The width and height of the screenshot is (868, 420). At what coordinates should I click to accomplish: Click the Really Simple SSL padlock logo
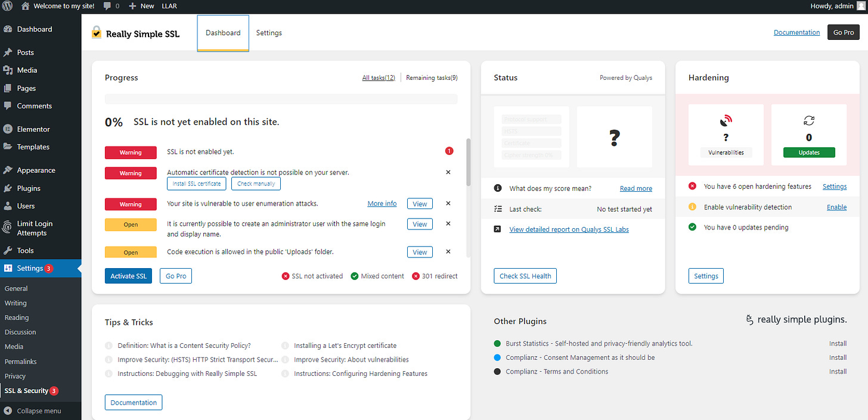coord(97,33)
